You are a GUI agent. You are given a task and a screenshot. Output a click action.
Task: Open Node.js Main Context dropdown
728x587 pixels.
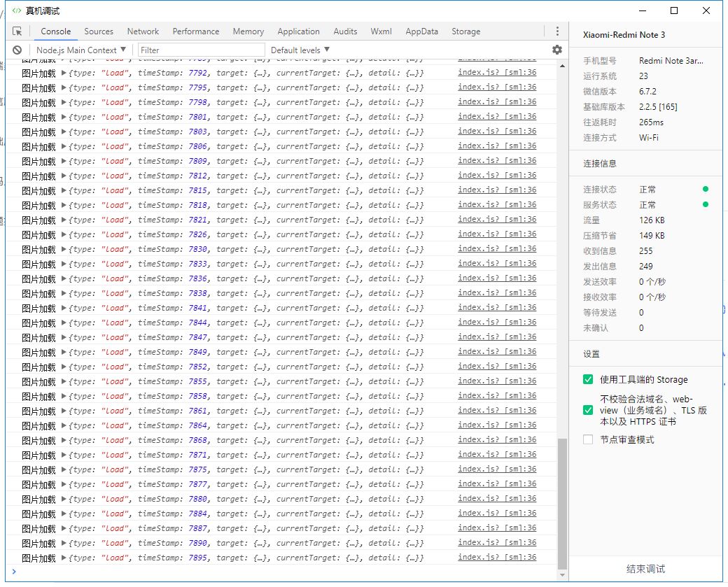(x=80, y=50)
